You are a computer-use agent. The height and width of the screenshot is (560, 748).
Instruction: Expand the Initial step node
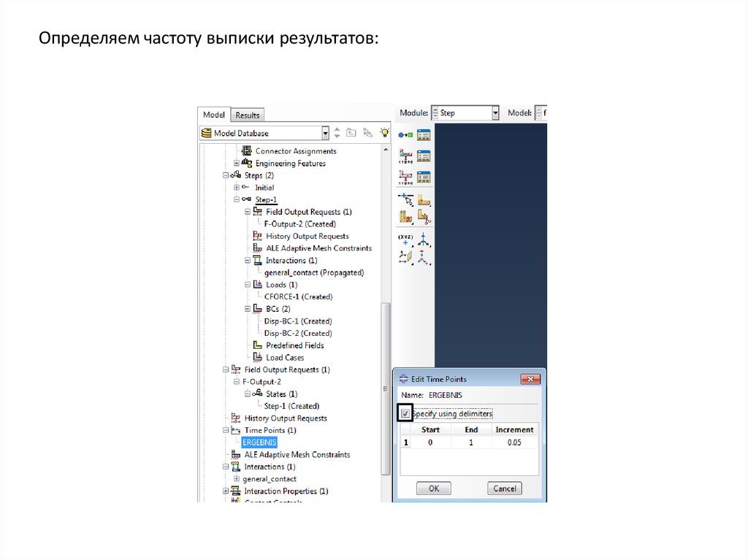pyautogui.click(x=236, y=188)
